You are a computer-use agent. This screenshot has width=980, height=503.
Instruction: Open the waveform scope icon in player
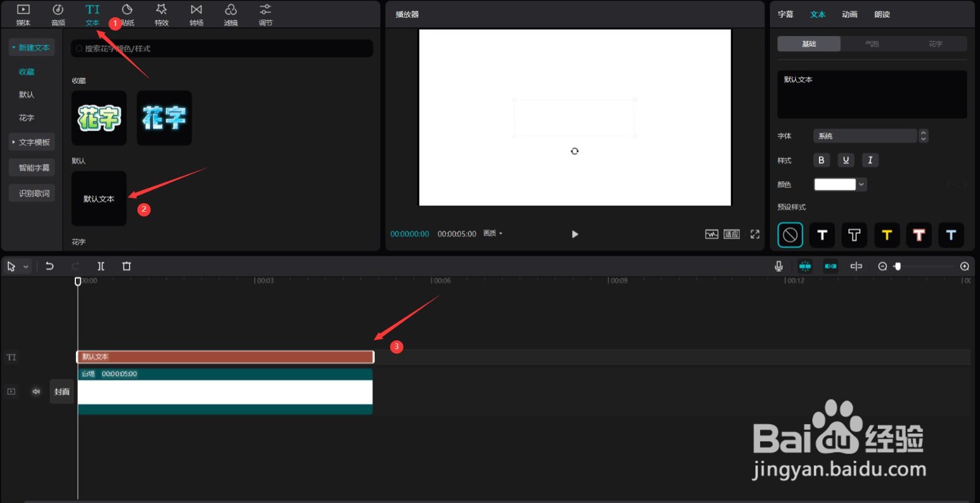(712, 234)
